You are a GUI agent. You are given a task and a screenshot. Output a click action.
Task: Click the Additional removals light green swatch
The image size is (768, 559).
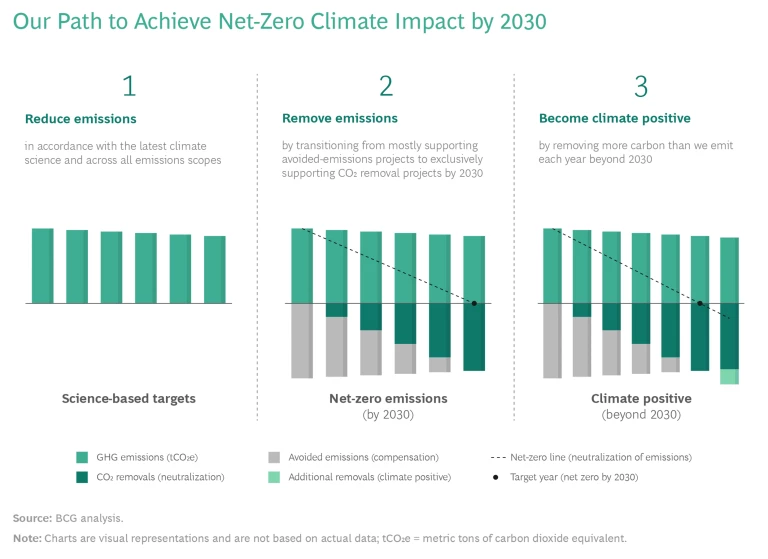tap(275, 477)
